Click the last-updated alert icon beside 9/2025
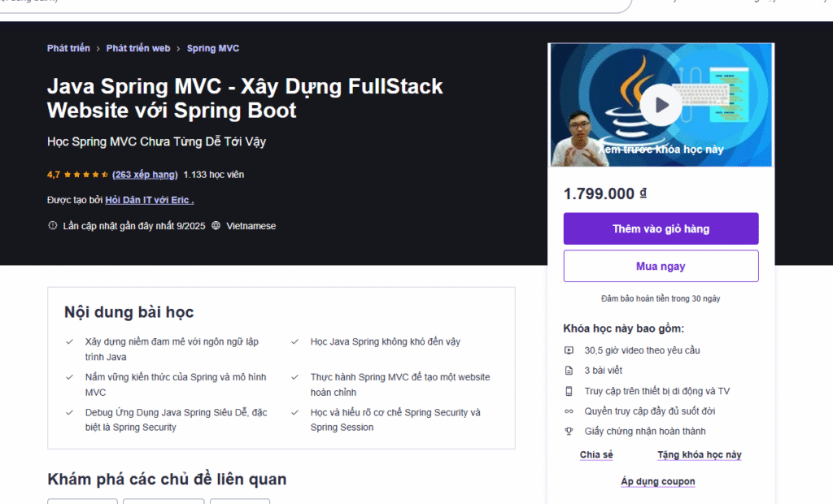 click(x=53, y=226)
